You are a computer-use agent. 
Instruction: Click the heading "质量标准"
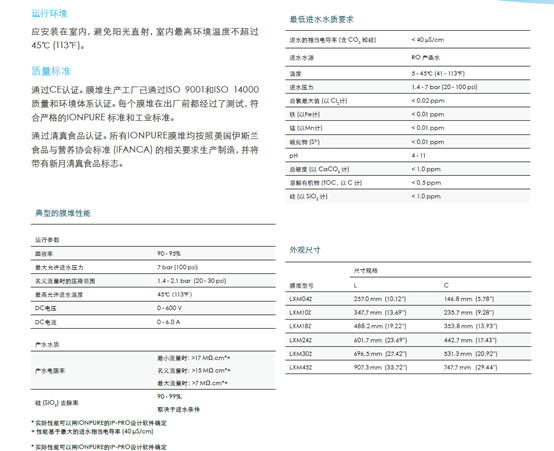tap(51, 71)
